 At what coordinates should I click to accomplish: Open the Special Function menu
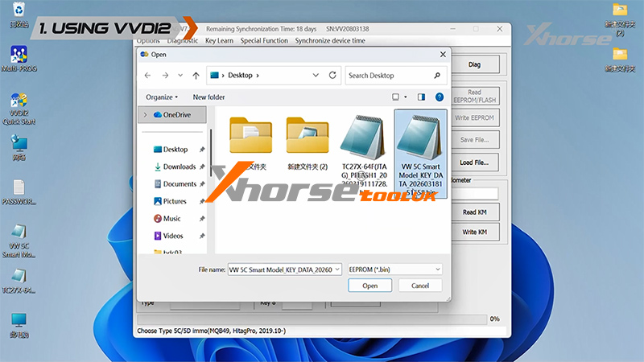264,40
